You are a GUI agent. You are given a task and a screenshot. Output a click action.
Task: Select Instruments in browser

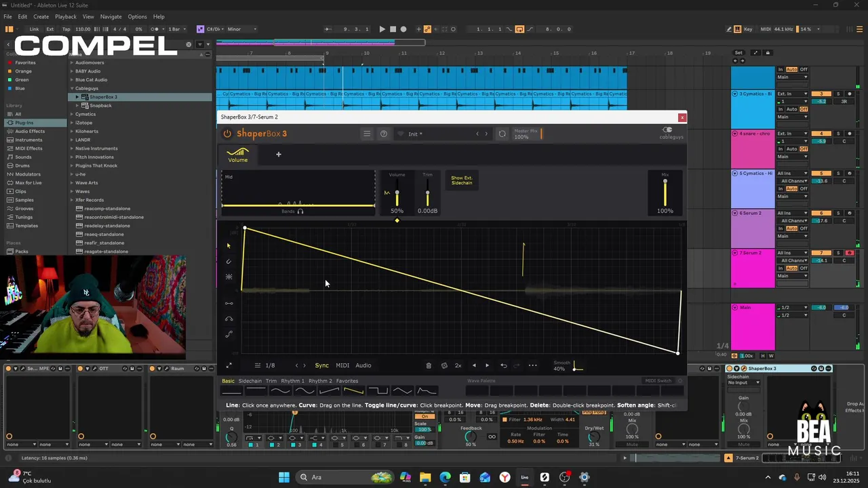(28, 140)
